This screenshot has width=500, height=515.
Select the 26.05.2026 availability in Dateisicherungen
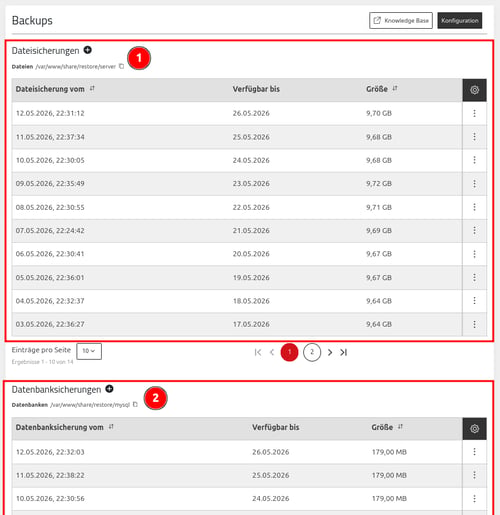click(251, 113)
